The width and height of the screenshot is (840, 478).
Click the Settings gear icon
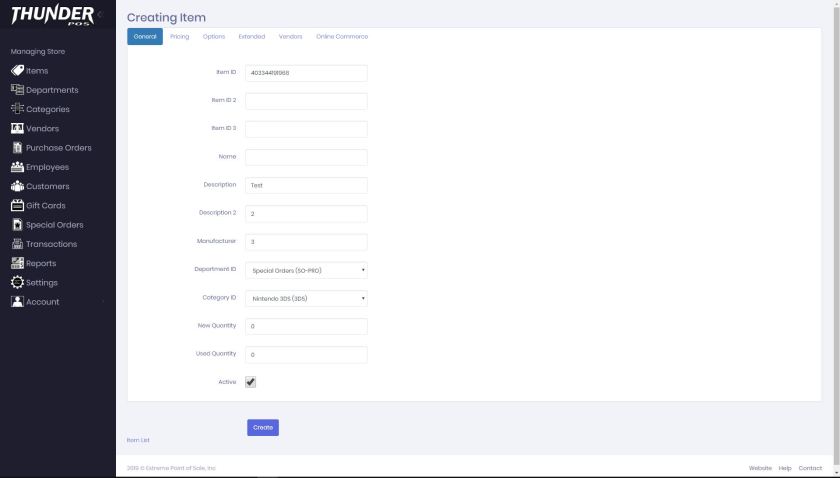pos(17,282)
